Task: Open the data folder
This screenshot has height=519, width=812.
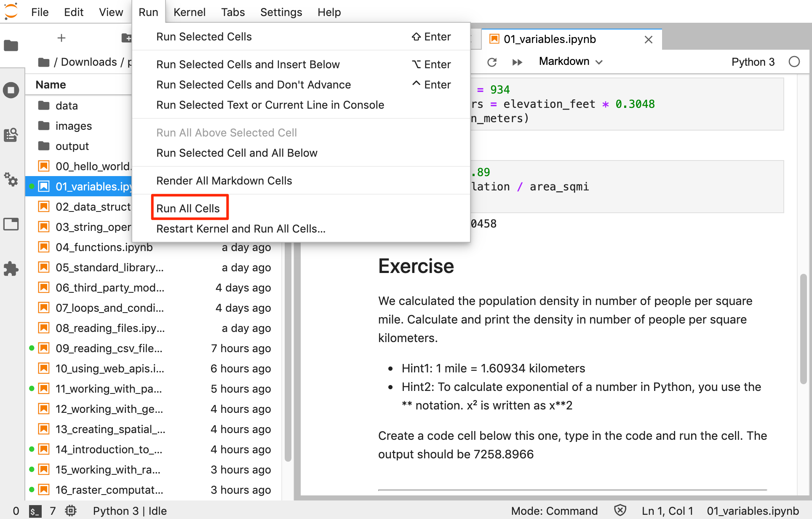Action: click(x=67, y=106)
